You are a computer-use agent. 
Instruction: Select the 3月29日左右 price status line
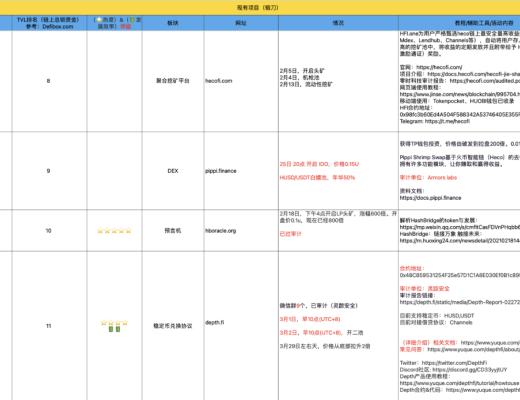tap(325, 346)
